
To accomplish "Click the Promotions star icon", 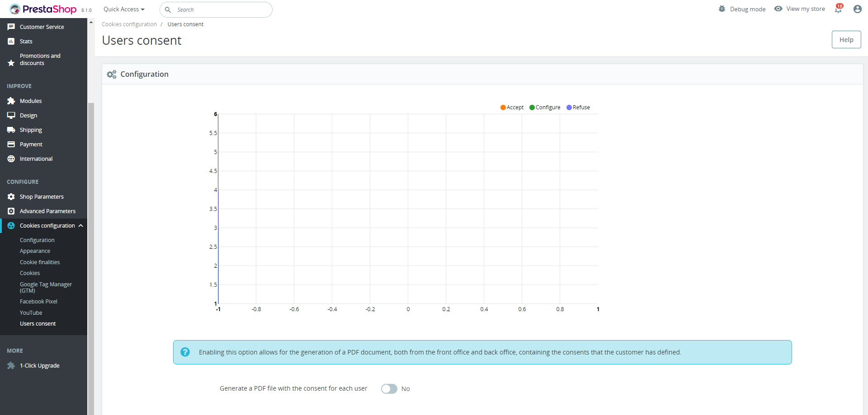I will pos(11,63).
